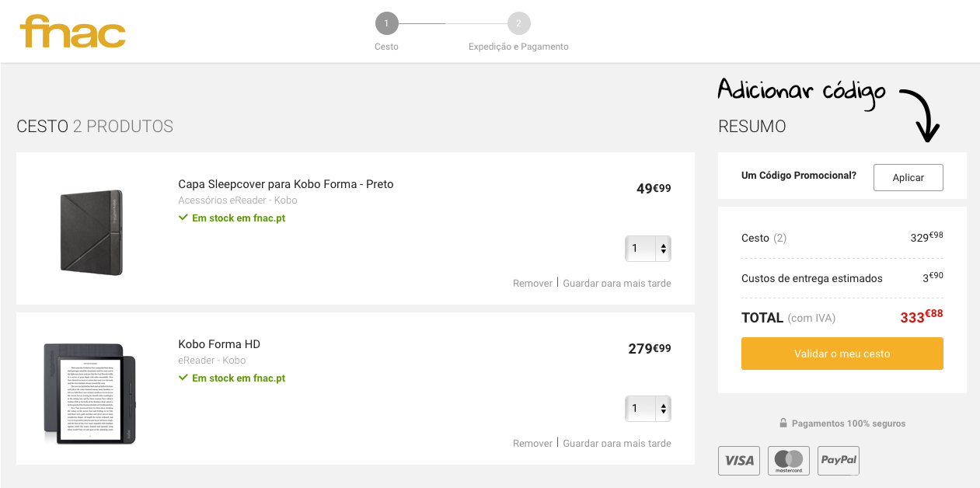Click step 2 Expedição e Pagamento circle
Viewport: 980px width, 488px height.
click(x=518, y=23)
